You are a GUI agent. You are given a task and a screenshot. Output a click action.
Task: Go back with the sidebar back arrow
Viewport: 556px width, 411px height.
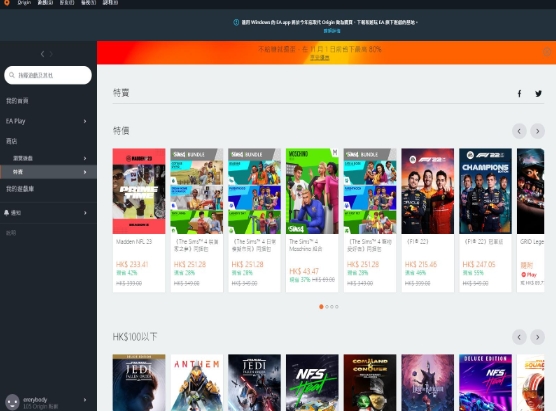(x=43, y=54)
